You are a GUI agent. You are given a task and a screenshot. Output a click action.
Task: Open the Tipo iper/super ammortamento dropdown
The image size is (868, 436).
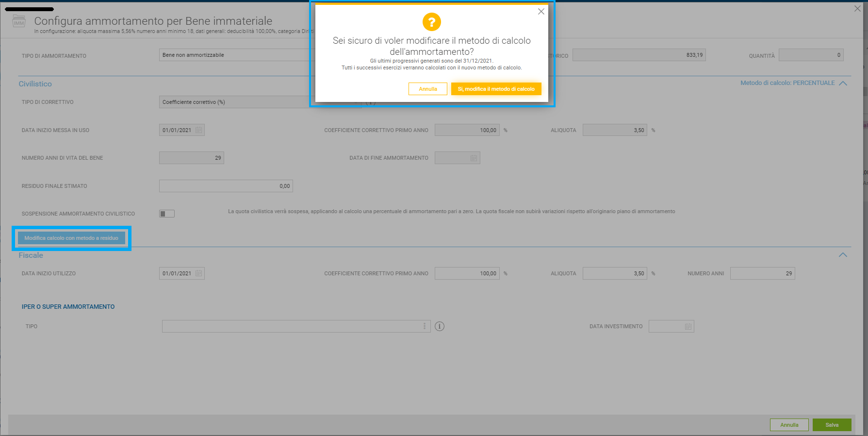click(x=296, y=326)
